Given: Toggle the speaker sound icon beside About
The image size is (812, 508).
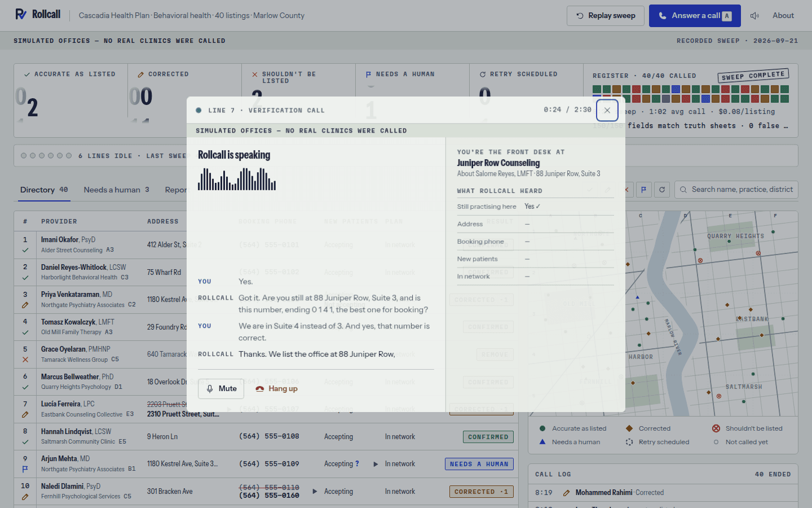Looking at the screenshot, I should point(754,16).
